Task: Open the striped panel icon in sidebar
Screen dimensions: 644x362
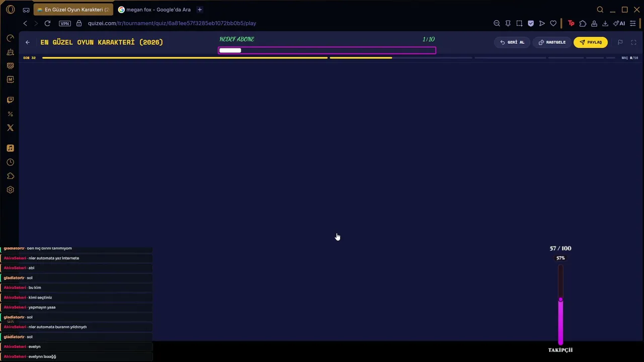Action: [x=10, y=65]
